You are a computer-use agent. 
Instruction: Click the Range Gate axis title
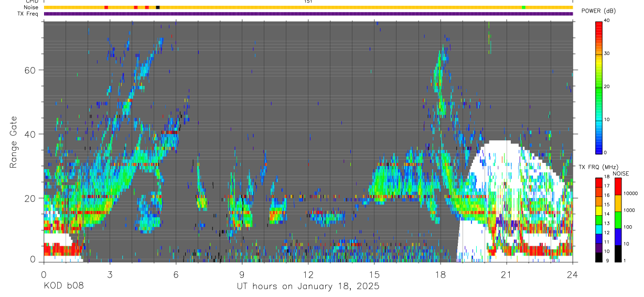tap(13, 142)
